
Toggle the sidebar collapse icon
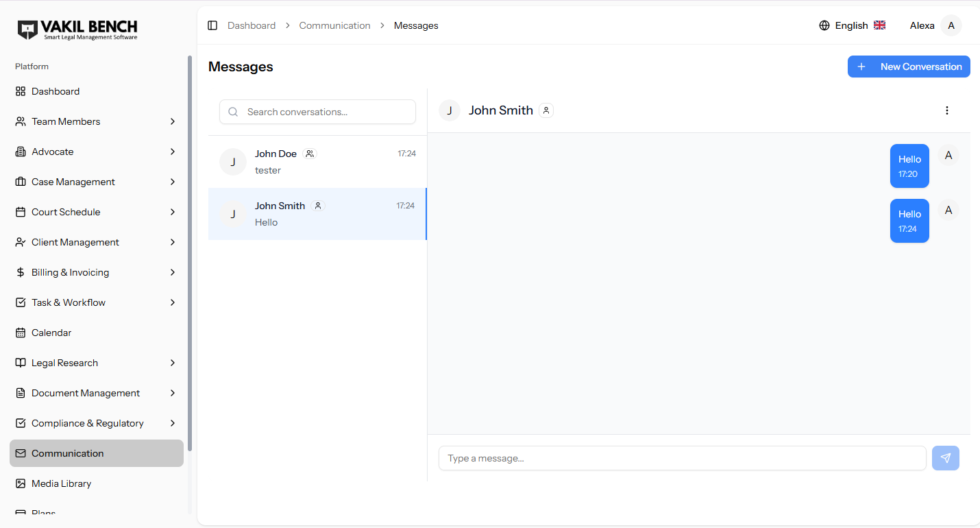(212, 25)
